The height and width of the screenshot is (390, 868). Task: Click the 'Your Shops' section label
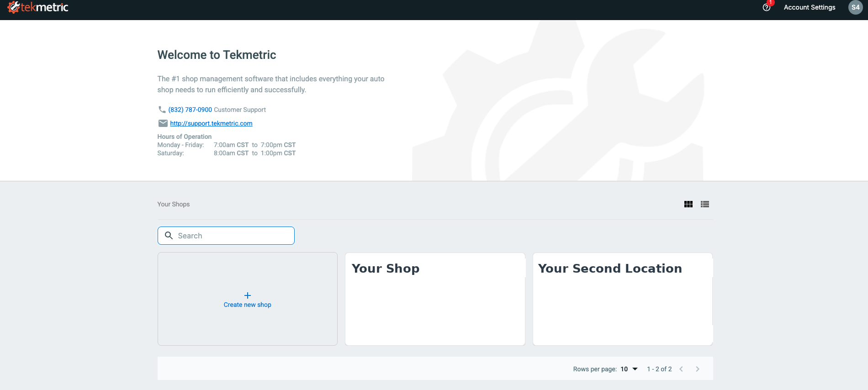(x=174, y=204)
